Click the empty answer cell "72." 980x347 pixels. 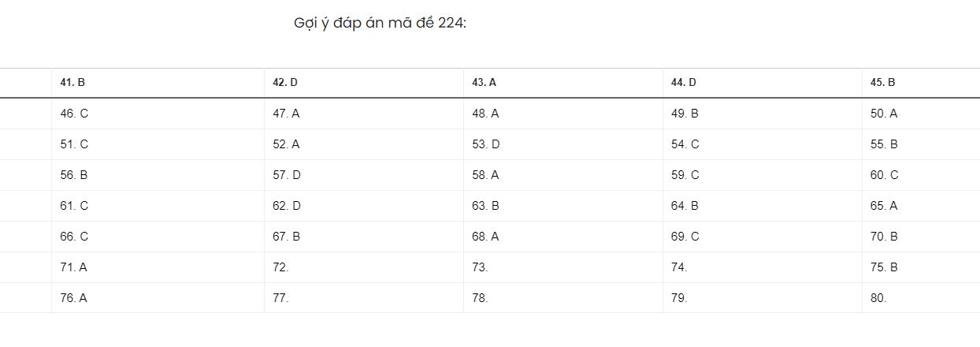281,267
